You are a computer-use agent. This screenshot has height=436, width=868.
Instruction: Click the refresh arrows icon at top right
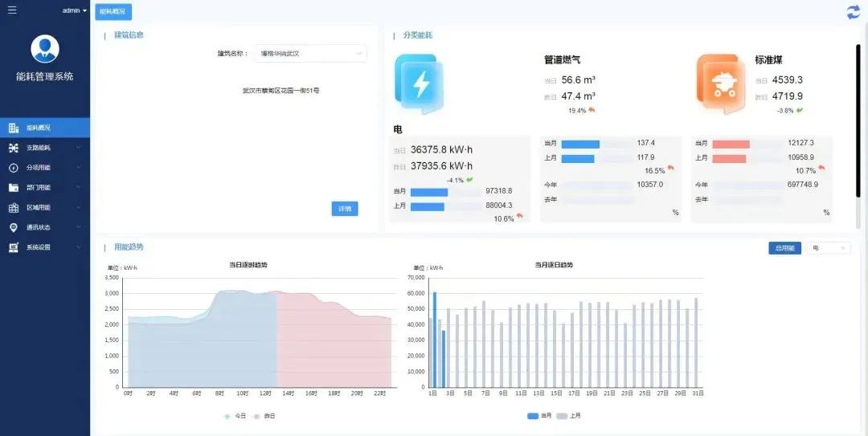coord(853,12)
